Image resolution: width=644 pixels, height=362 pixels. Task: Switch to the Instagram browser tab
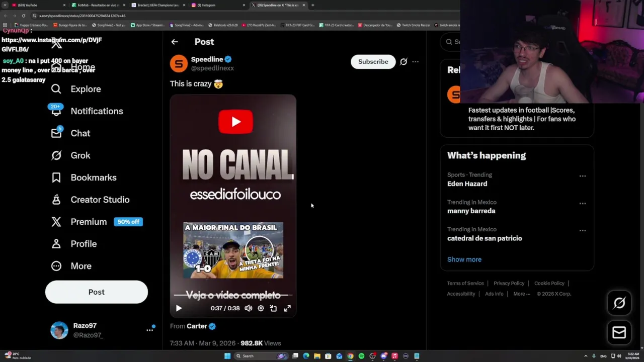click(218, 5)
